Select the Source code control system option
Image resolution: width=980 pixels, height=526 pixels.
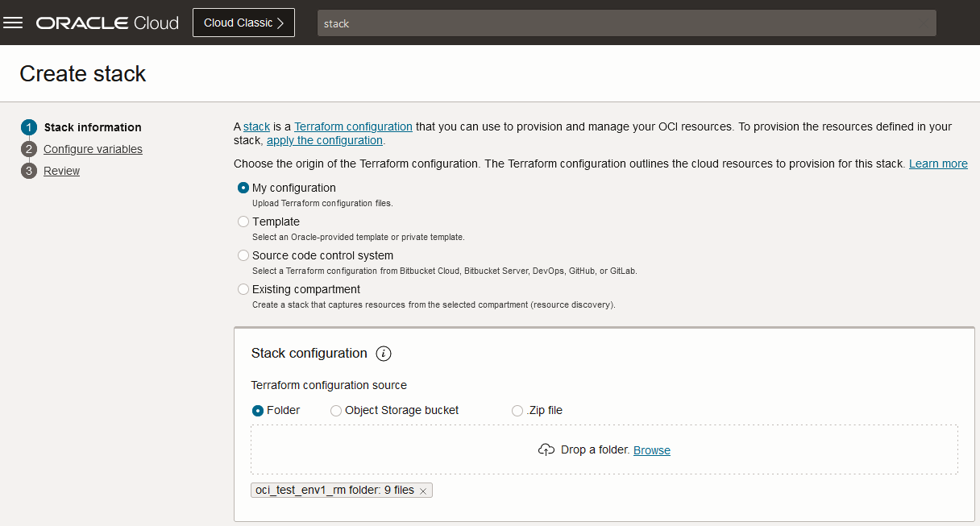tap(243, 255)
